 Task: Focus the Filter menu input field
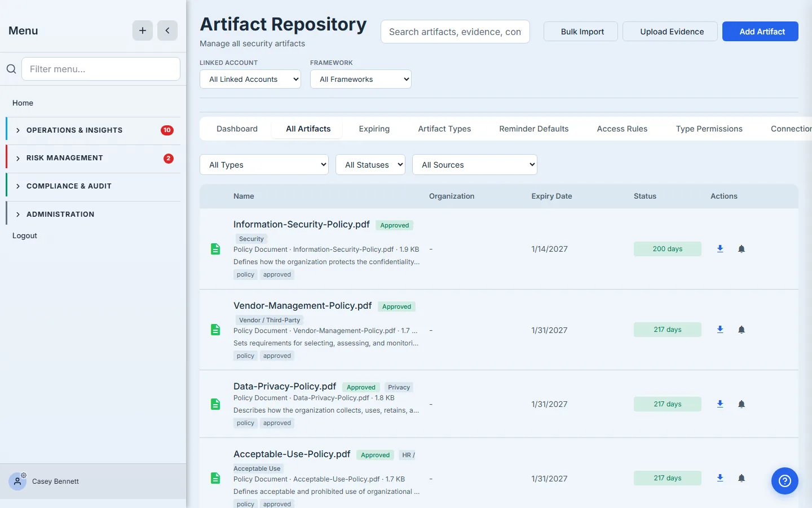(x=101, y=69)
